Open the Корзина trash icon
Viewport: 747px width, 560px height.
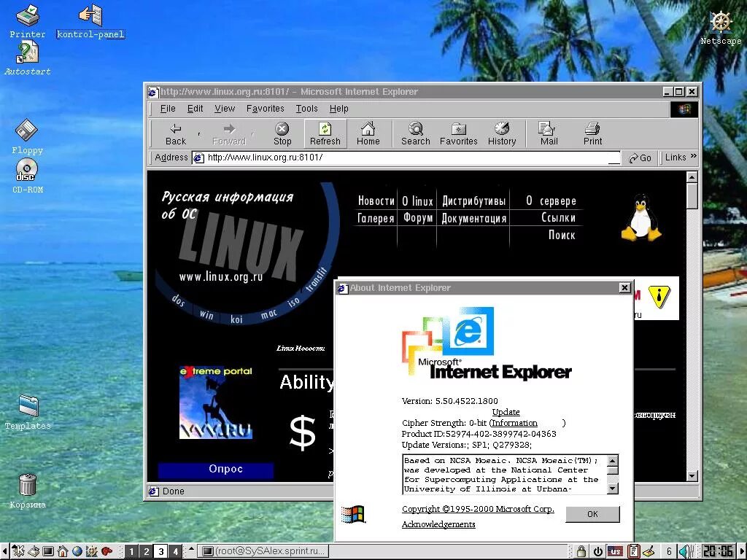(x=28, y=491)
